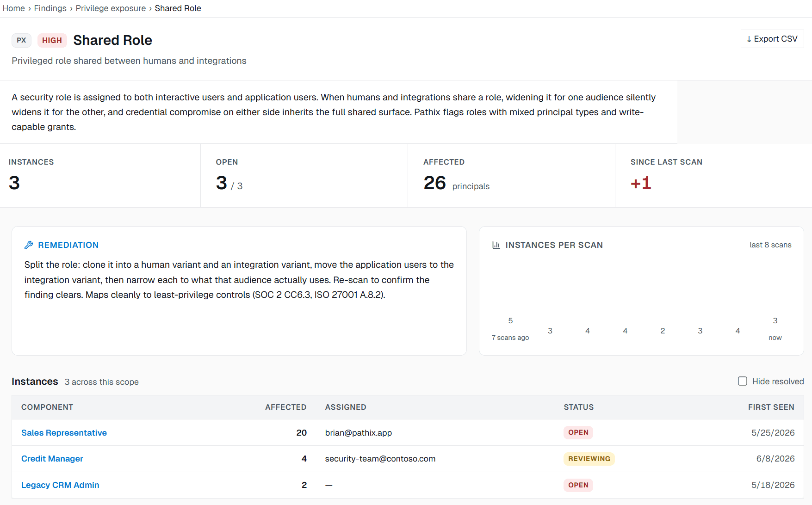Export the findings as CSV
This screenshot has width=812, height=505.
coord(772,39)
